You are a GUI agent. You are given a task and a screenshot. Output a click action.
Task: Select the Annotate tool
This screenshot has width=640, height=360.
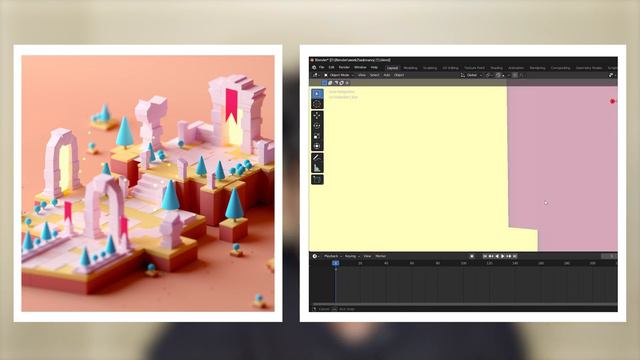pyautogui.click(x=317, y=158)
